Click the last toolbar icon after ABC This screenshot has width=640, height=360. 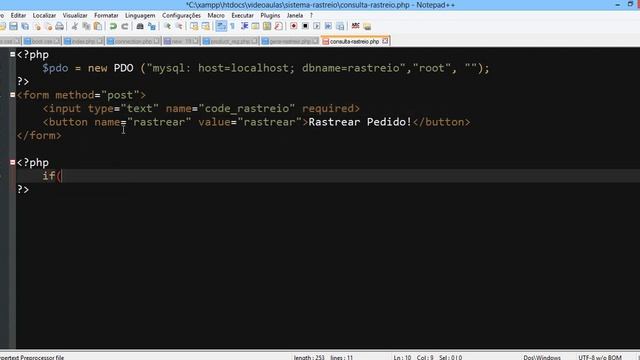[x=367, y=27]
